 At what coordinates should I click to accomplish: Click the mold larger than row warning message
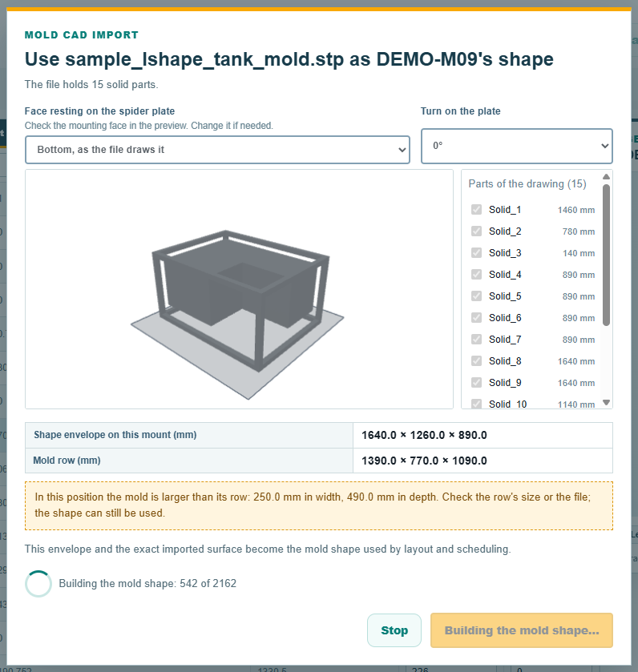318,505
